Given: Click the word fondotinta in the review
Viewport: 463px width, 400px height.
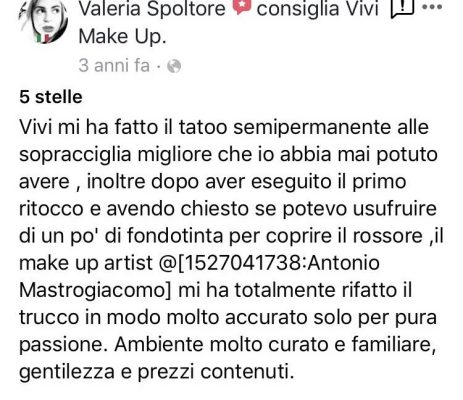Looking at the screenshot, I should (x=175, y=236).
